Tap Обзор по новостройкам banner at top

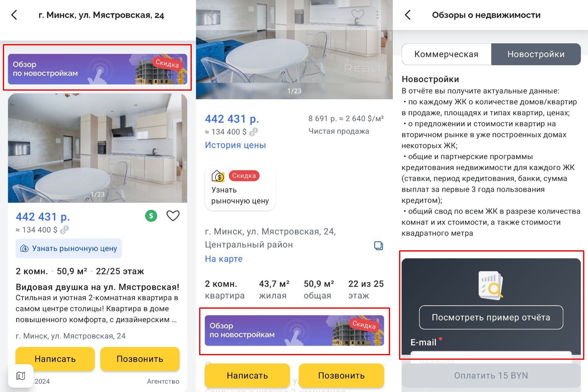tap(98, 69)
